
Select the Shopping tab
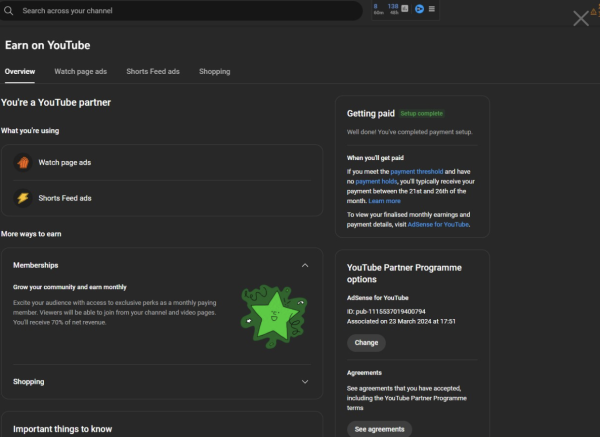tap(214, 72)
